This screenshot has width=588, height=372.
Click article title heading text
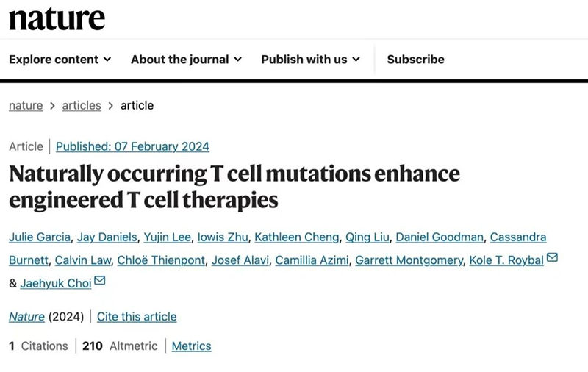tap(234, 187)
